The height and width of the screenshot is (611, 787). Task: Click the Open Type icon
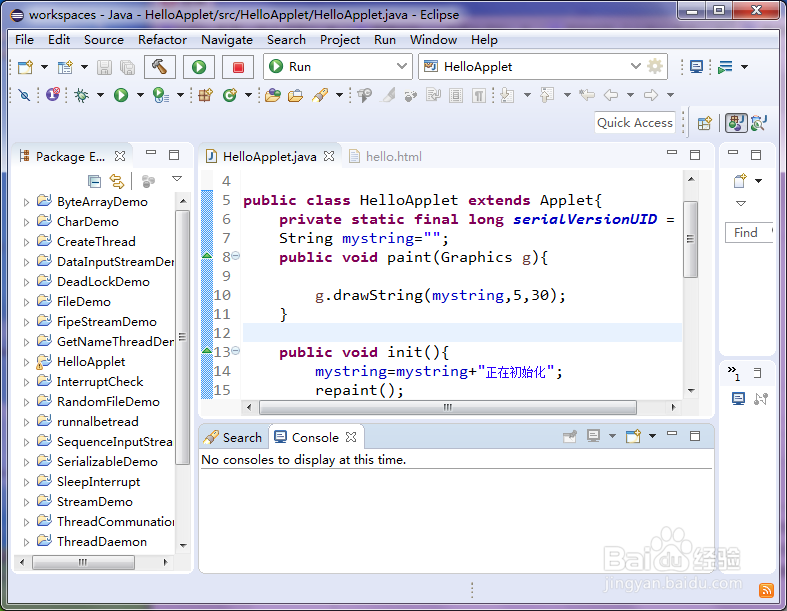273,95
